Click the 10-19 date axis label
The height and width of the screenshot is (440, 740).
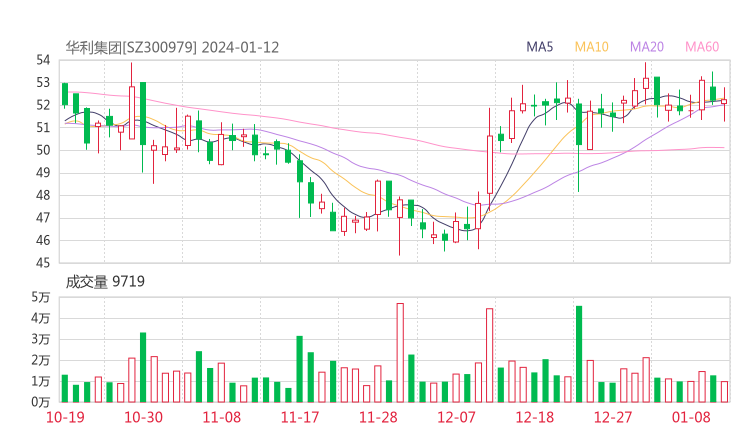pos(65,417)
